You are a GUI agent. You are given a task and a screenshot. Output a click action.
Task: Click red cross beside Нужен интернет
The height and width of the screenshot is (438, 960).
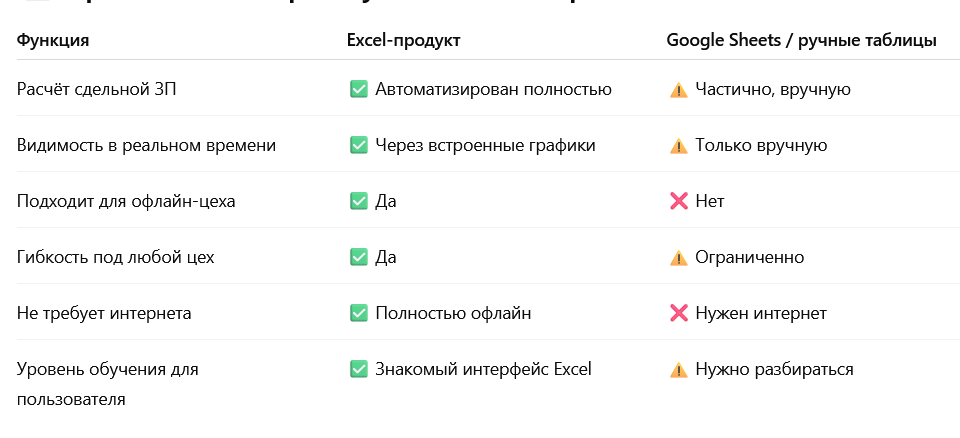[678, 313]
